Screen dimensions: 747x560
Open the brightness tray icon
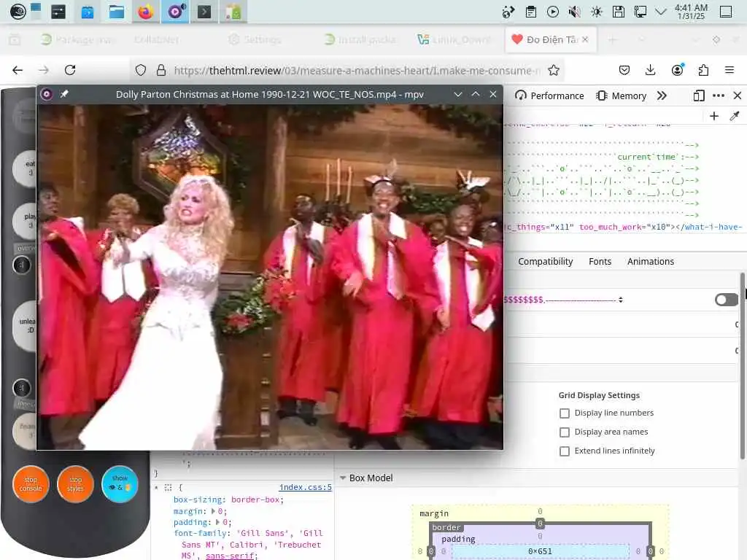point(597,12)
